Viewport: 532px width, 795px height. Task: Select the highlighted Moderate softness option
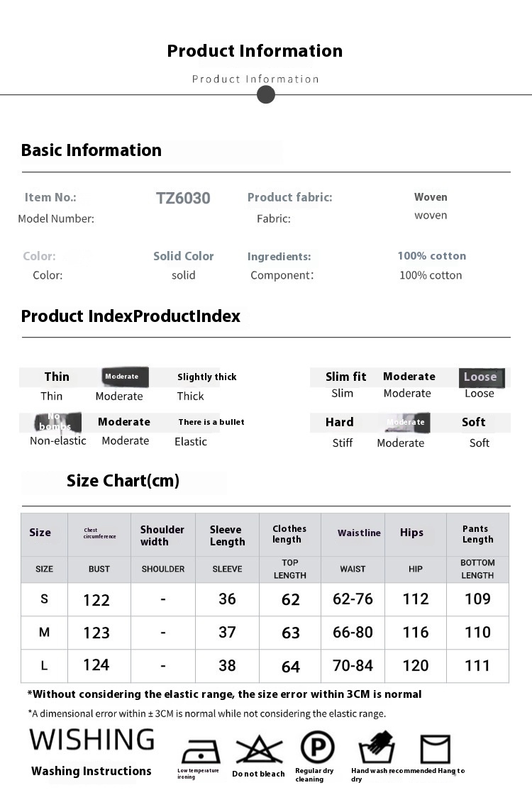(406, 423)
